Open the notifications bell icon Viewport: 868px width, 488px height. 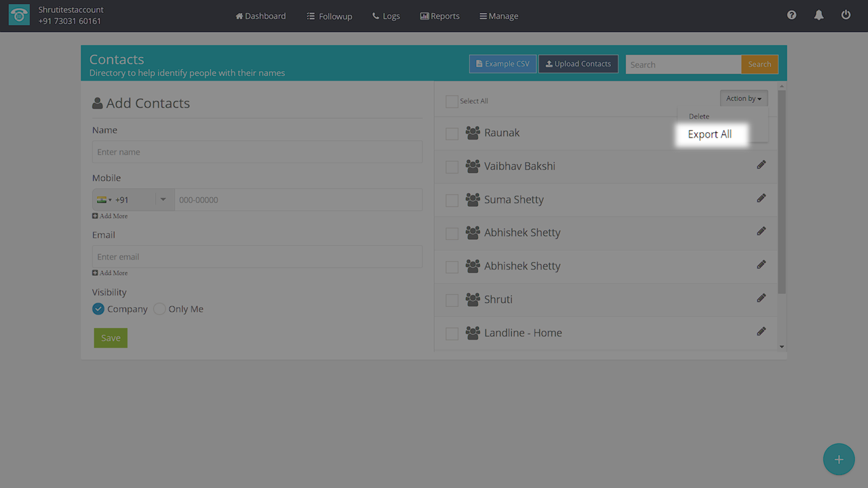click(818, 15)
